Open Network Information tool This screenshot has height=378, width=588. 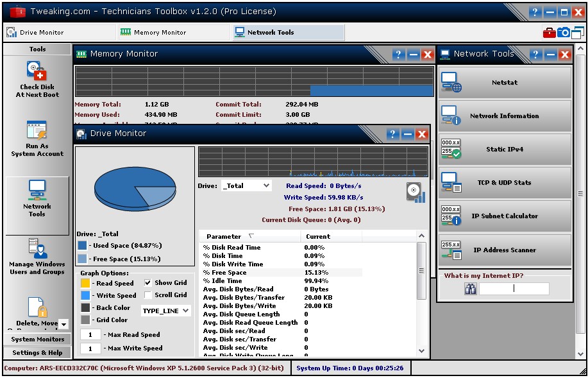[505, 116]
